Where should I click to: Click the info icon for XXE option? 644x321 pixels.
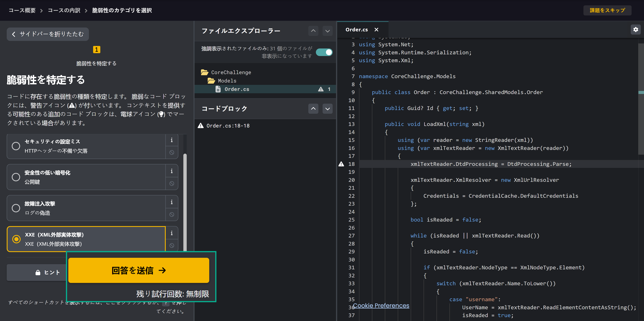click(x=171, y=233)
